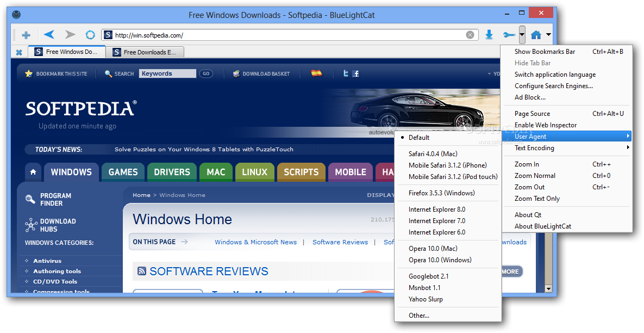
Task: Go back with the blue arrow
Action: click(49, 34)
